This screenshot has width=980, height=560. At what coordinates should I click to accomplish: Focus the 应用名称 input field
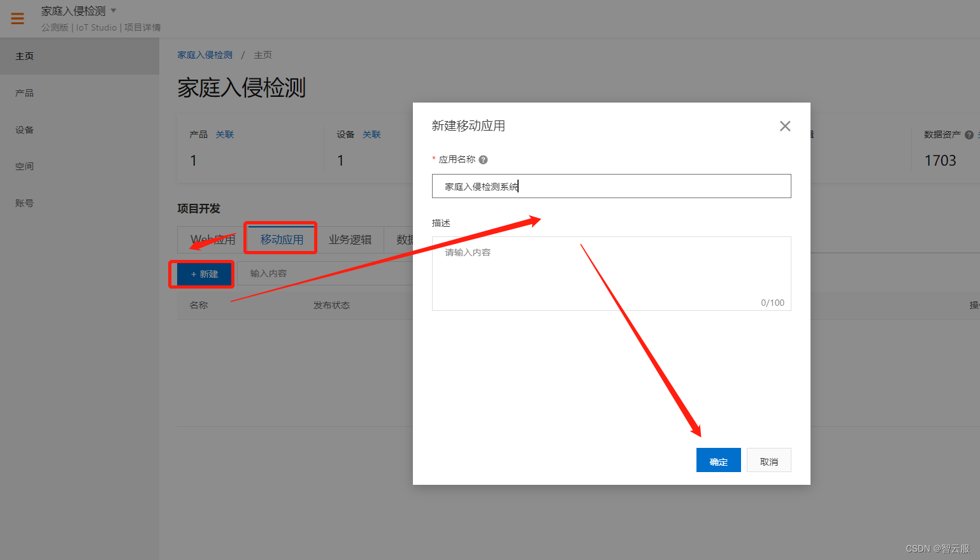tap(612, 186)
